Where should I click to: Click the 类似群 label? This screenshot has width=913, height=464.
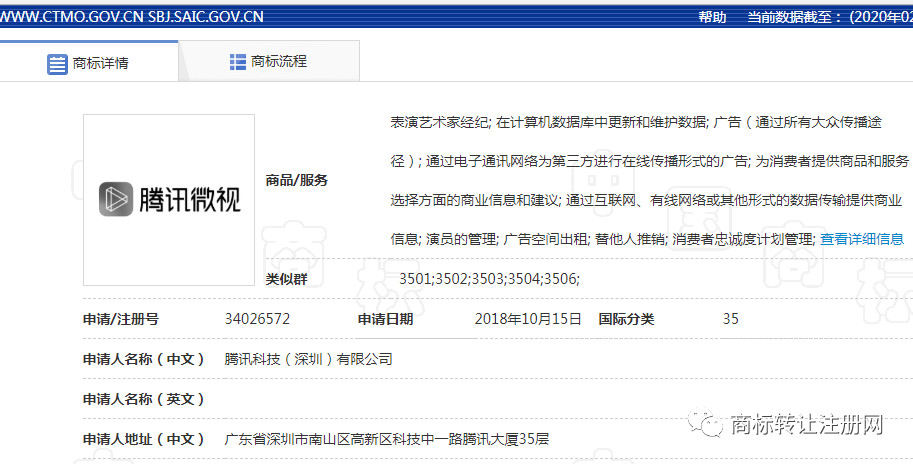(x=286, y=279)
